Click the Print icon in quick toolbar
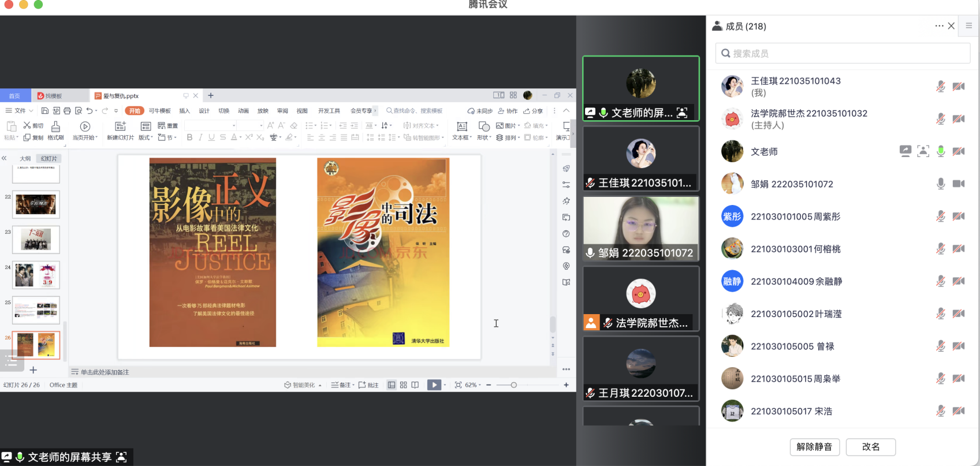Viewport: 980px width, 466px height. [x=67, y=111]
